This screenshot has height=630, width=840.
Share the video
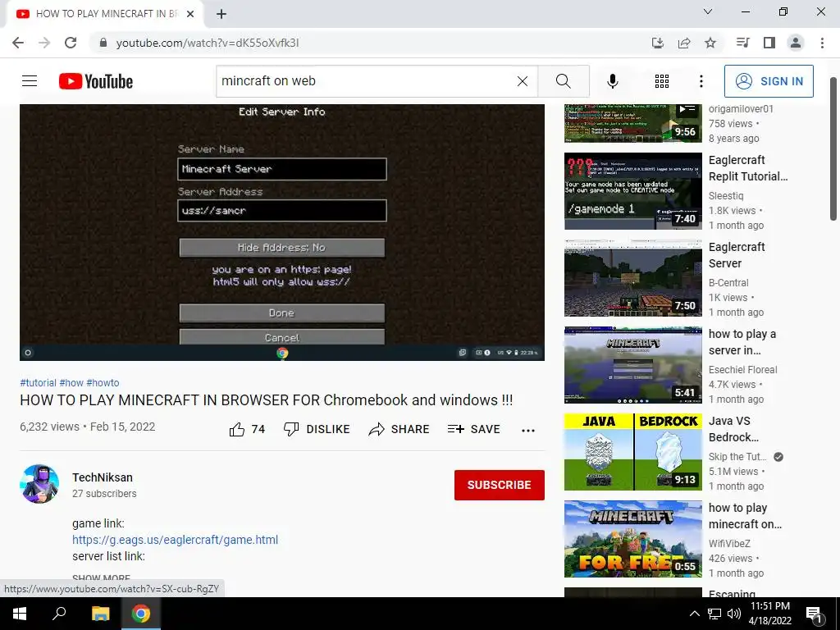pyautogui.click(x=399, y=429)
